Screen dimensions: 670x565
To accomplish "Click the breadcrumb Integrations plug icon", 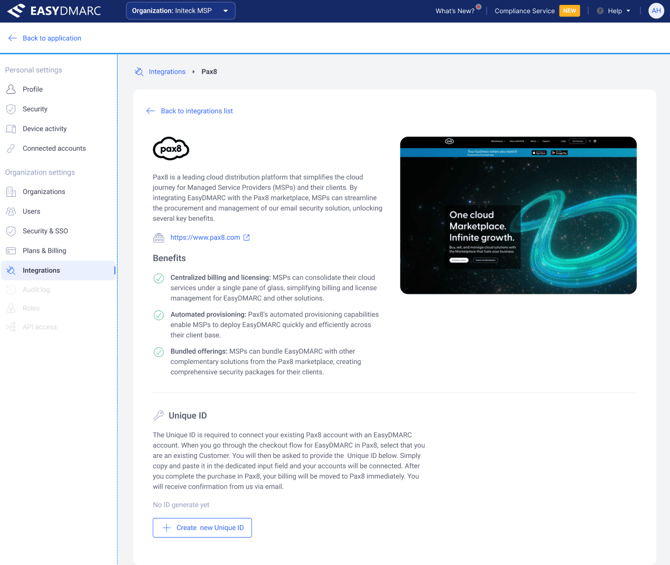I will 139,71.
